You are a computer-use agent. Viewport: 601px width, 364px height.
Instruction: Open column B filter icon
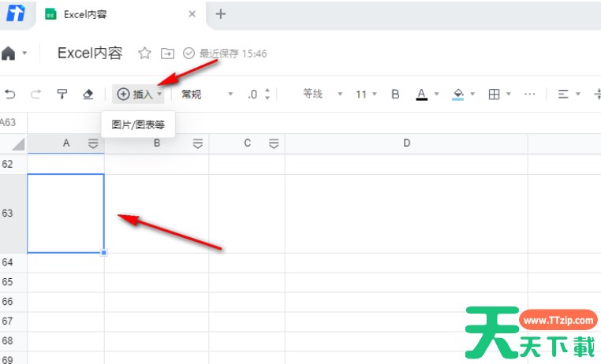[198, 144]
